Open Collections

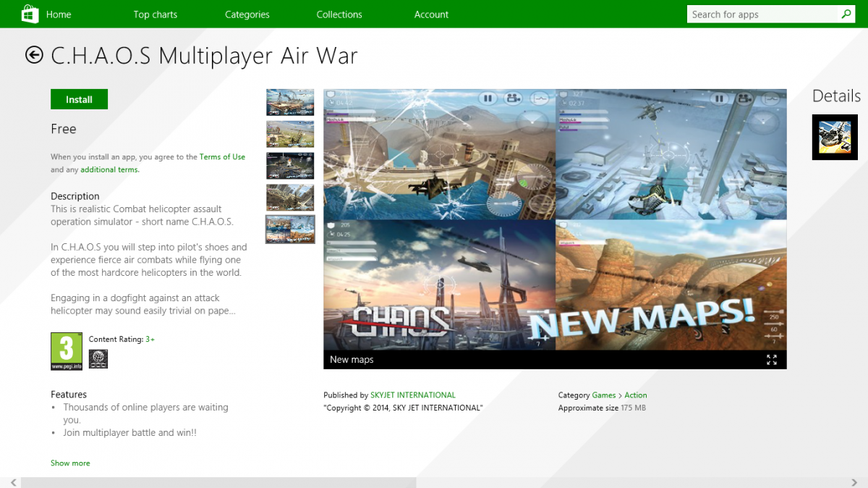coord(339,14)
